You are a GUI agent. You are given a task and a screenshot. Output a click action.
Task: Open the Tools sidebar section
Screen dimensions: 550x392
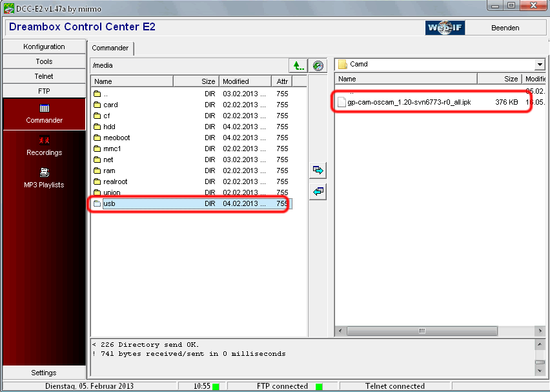coord(44,61)
